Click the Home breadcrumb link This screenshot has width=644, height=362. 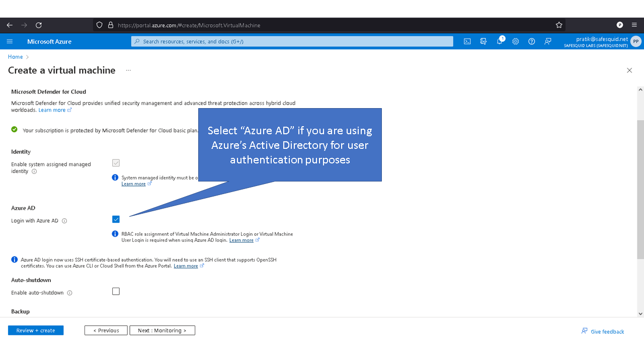[x=15, y=57]
